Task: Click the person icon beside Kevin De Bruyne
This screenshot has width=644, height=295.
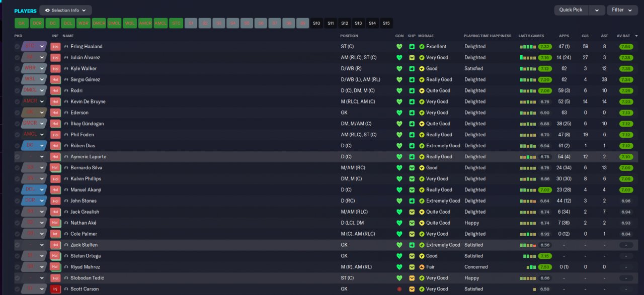Action: (x=66, y=102)
